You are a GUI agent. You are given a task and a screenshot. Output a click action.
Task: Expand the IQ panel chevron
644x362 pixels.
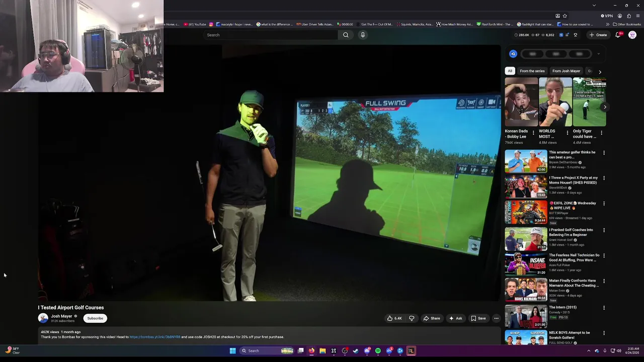pyautogui.click(x=598, y=54)
